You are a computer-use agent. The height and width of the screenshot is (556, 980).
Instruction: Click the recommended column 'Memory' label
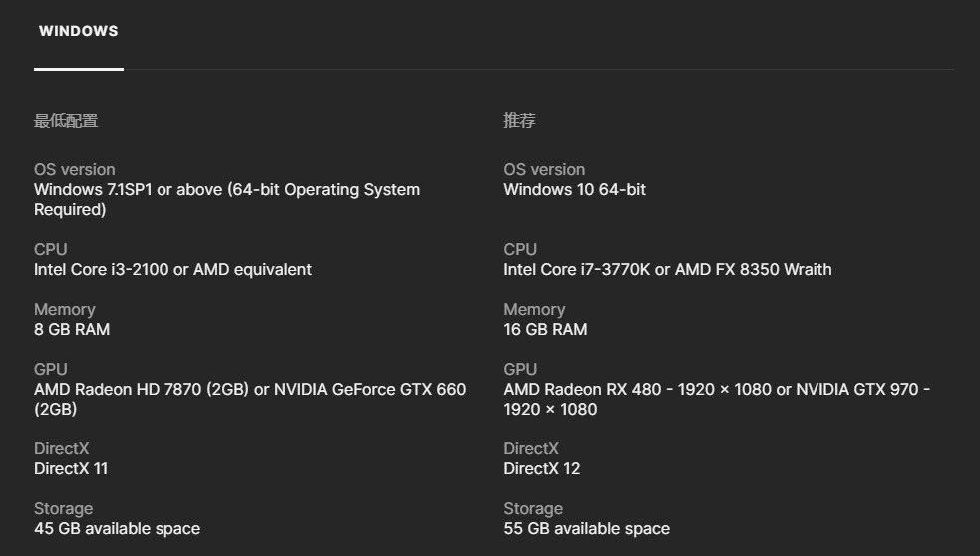pos(535,309)
